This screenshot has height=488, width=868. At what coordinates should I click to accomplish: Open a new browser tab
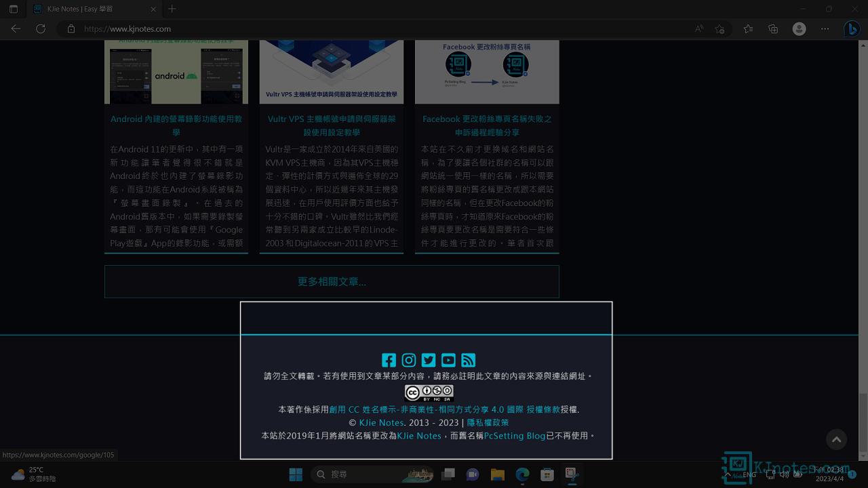click(172, 9)
